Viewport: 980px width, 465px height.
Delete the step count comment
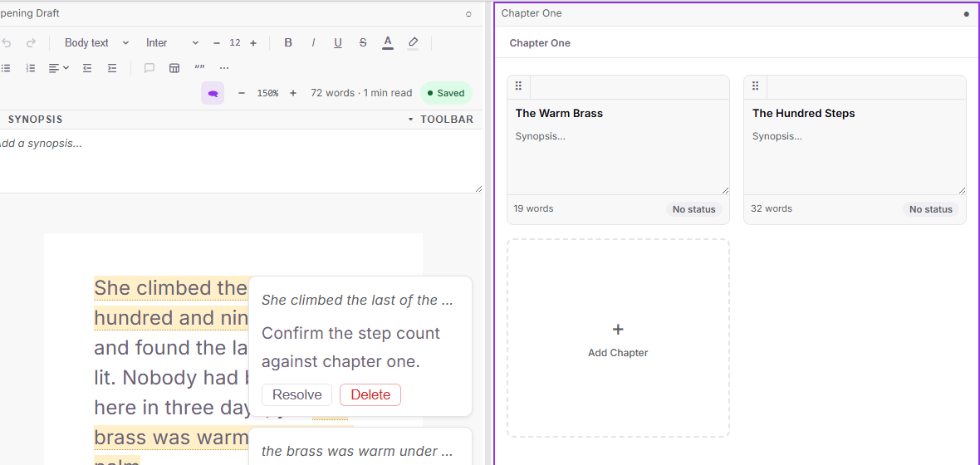click(x=370, y=395)
